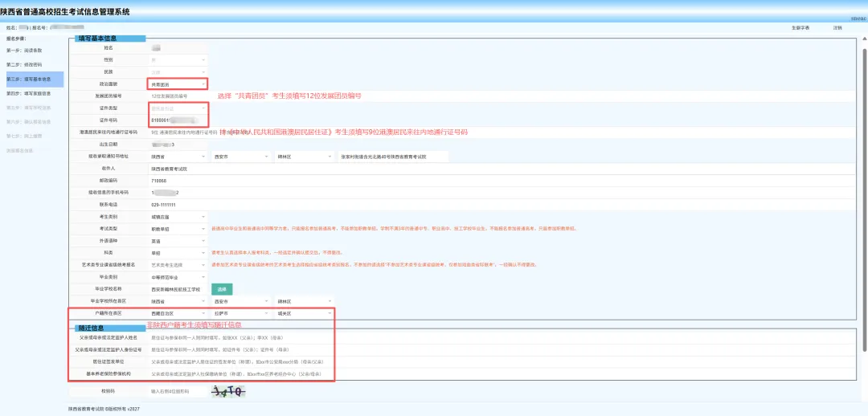Click the green 选择 button for 毕业学校名称

point(222,289)
